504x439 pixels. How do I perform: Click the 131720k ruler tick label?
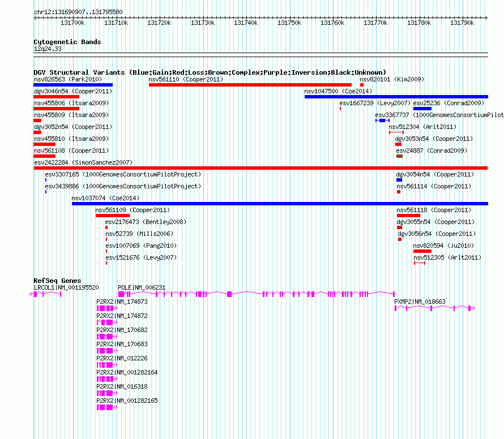pyautogui.click(x=159, y=23)
